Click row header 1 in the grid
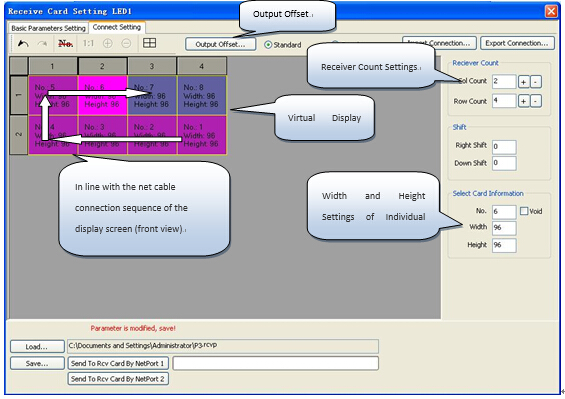565x399 pixels. pos(19,96)
